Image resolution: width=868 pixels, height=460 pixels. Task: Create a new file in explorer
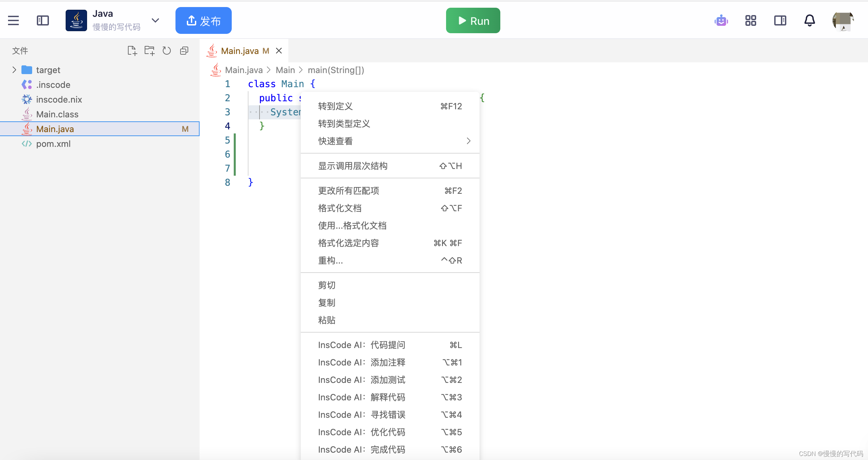pyautogui.click(x=132, y=51)
